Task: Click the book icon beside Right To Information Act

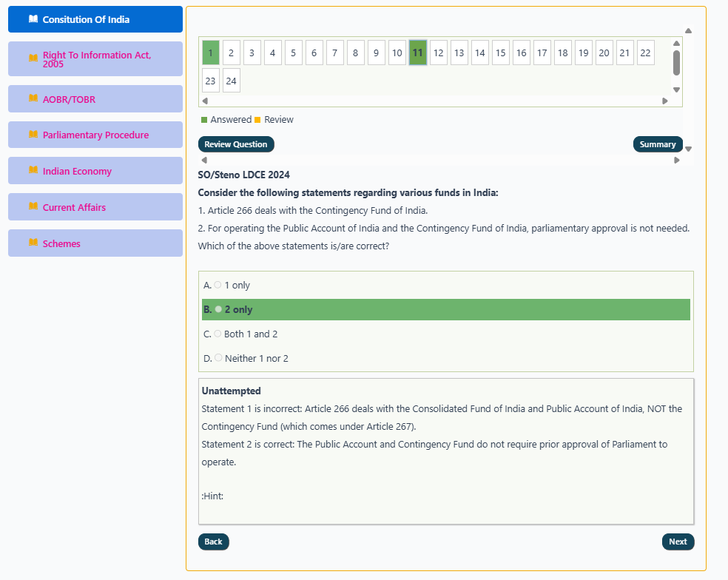Action: click(33, 58)
